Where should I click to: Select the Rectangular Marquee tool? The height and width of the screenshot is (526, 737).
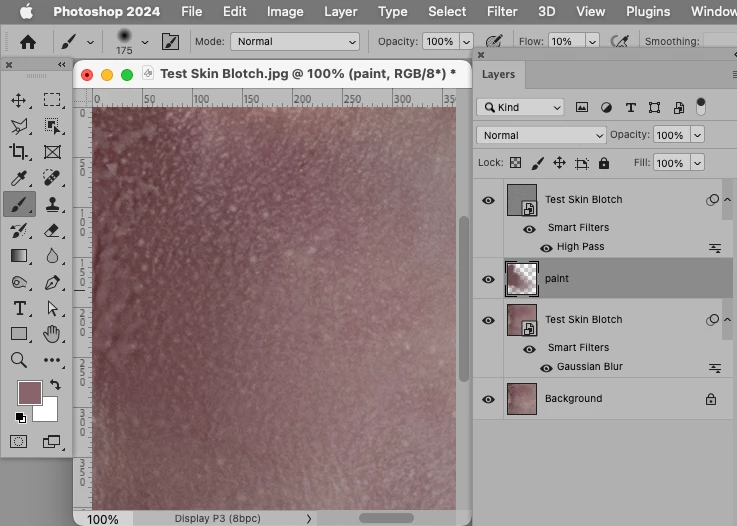pyautogui.click(x=52, y=100)
